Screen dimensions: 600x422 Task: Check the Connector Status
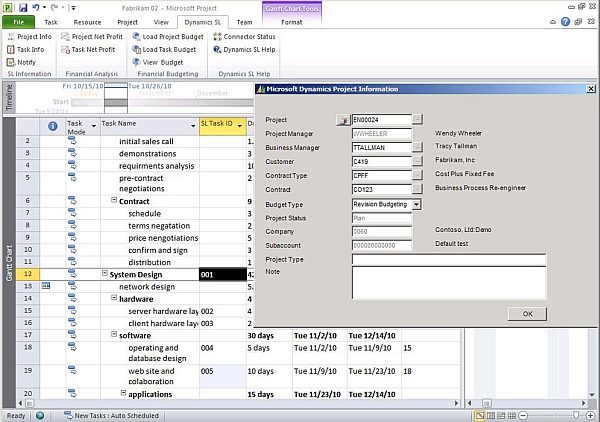(x=216, y=36)
